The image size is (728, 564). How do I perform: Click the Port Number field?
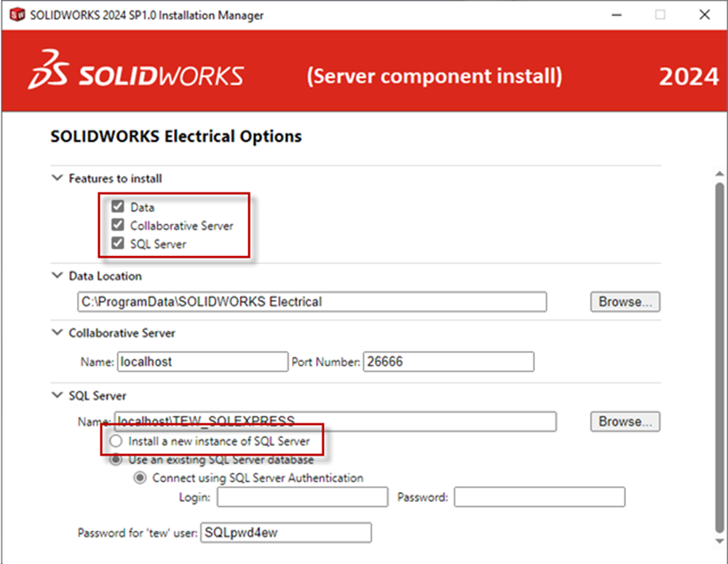pos(448,361)
